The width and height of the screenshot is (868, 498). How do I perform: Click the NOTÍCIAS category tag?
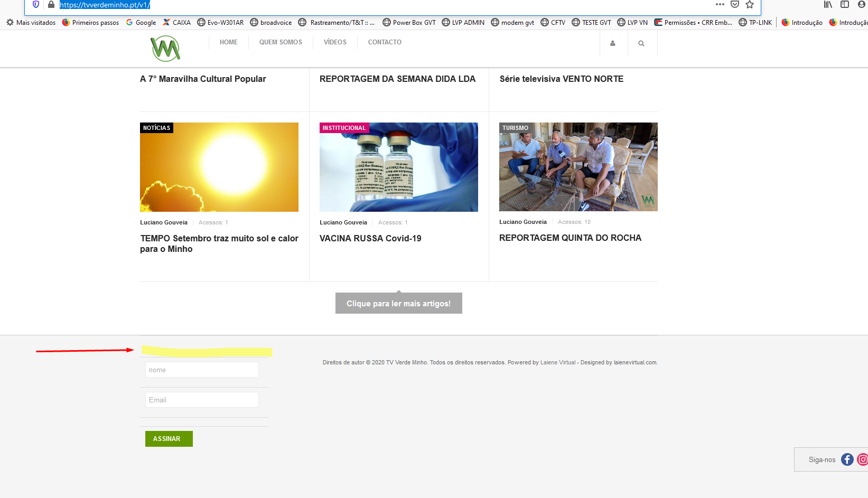point(157,128)
